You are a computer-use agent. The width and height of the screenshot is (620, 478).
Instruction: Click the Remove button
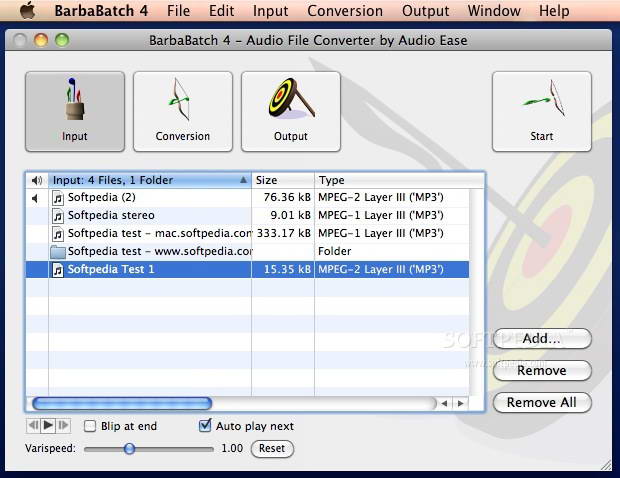click(542, 371)
